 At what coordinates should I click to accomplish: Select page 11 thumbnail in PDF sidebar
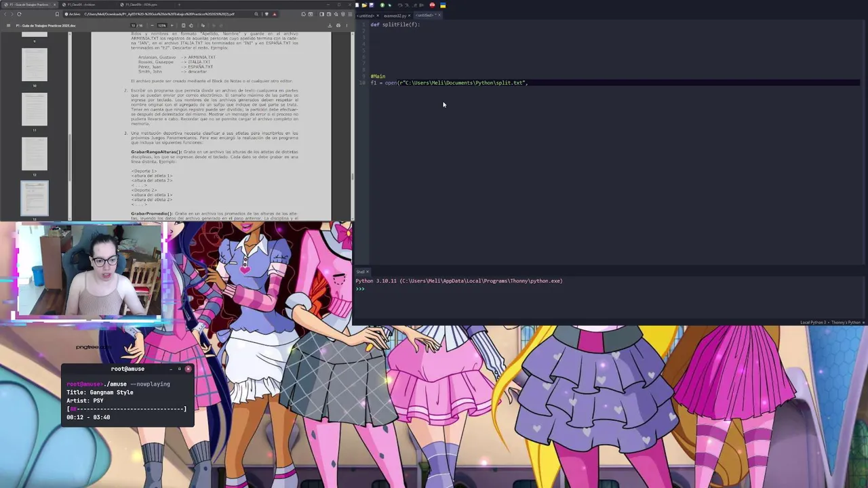tap(35, 109)
